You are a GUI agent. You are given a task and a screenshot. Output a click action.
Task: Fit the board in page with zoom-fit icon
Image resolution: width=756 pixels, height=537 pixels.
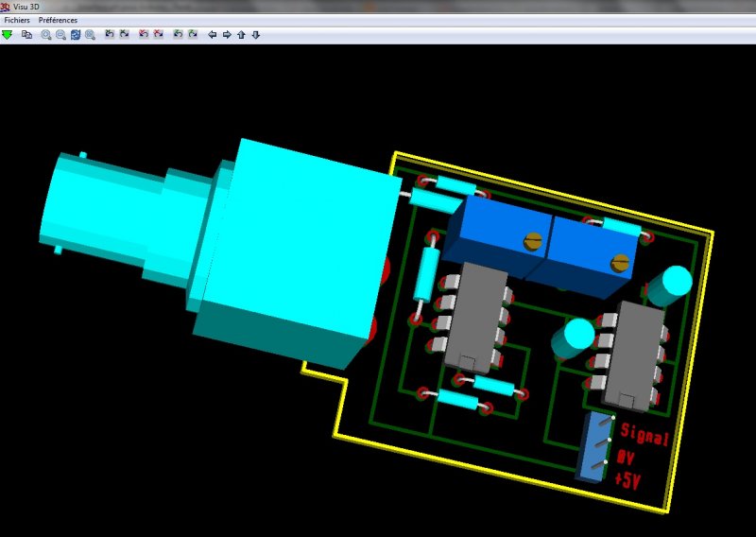(x=91, y=35)
